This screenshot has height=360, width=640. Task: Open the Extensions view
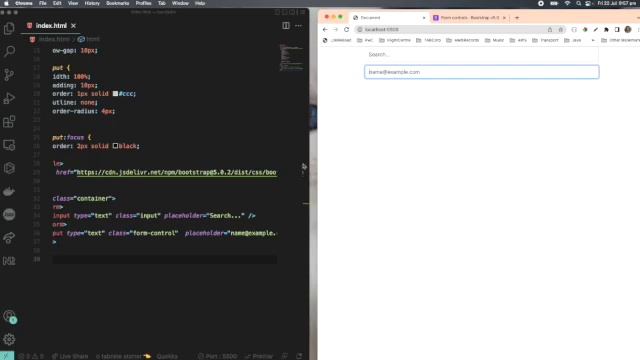tap(9, 121)
